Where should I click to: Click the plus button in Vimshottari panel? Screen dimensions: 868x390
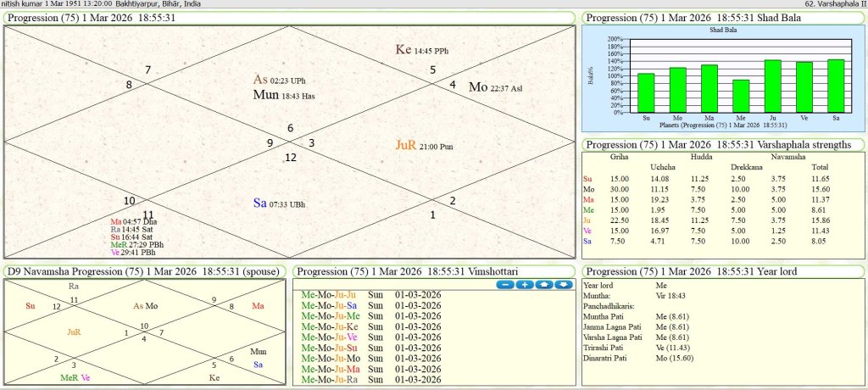tap(523, 284)
